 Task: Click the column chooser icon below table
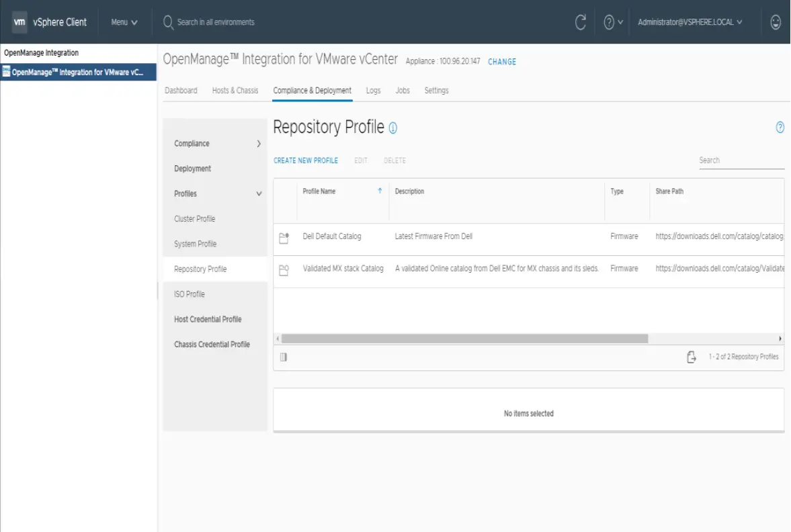(x=284, y=357)
